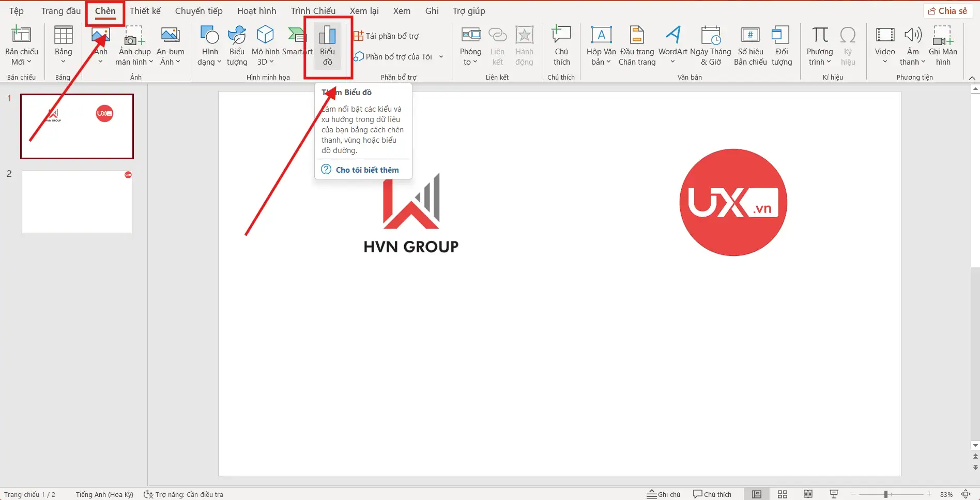Adjust the zoom slider near 83%
The height and width of the screenshot is (500, 980).
coord(885,494)
